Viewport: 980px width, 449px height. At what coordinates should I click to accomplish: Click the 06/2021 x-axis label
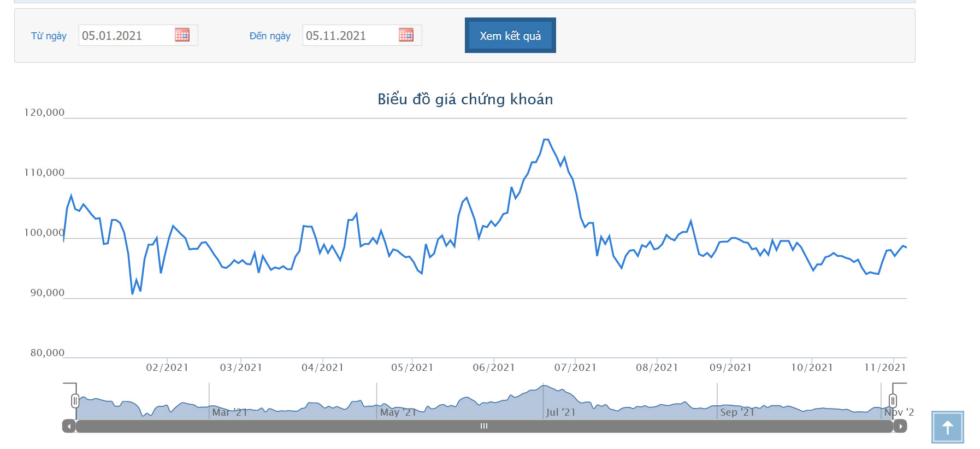tap(494, 368)
